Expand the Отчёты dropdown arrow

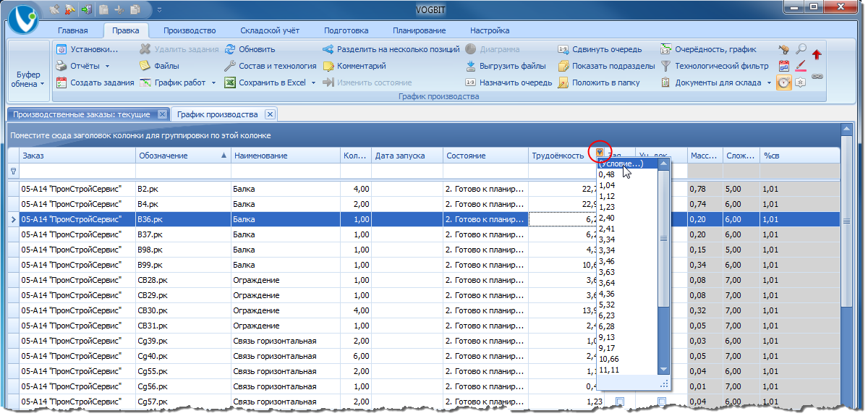point(107,67)
